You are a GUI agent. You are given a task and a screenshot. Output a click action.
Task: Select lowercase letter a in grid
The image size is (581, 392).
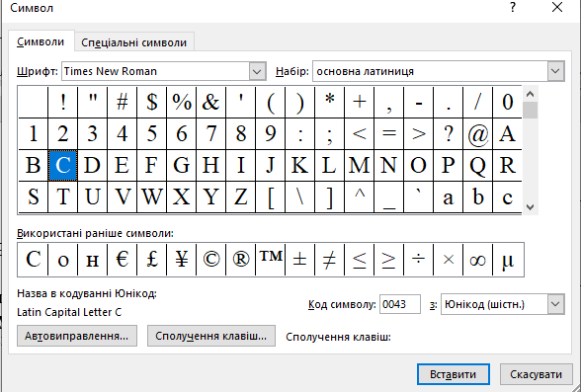pyautogui.click(x=449, y=196)
